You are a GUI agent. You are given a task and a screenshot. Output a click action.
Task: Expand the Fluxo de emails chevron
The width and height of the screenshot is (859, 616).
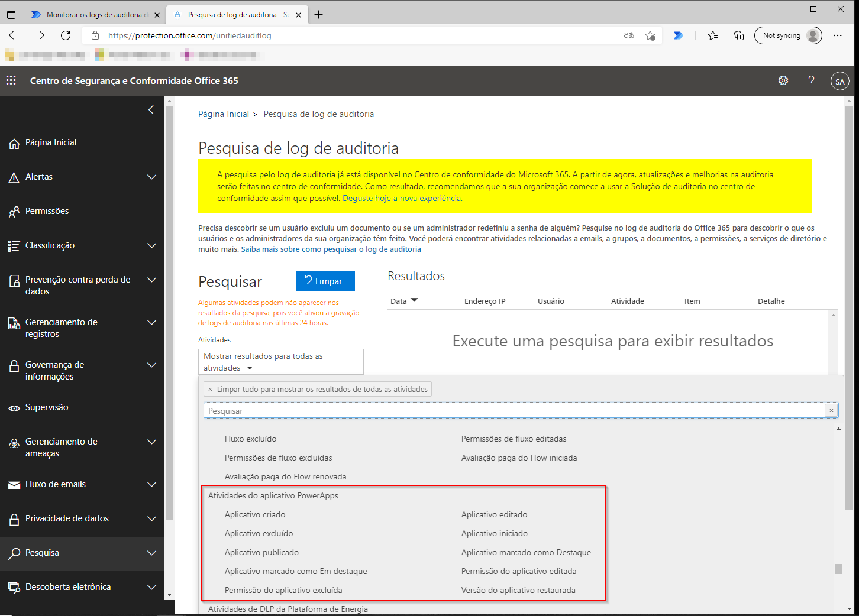point(152,484)
